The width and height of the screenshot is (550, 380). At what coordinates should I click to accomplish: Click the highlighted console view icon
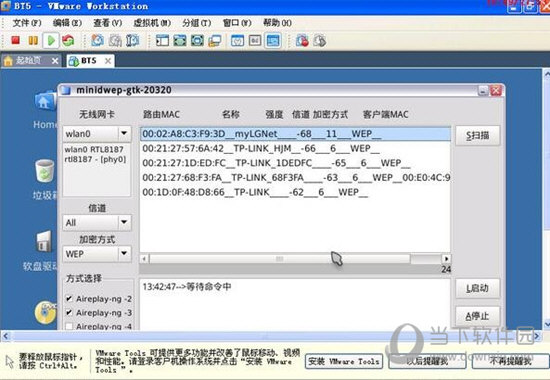coord(273,41)
